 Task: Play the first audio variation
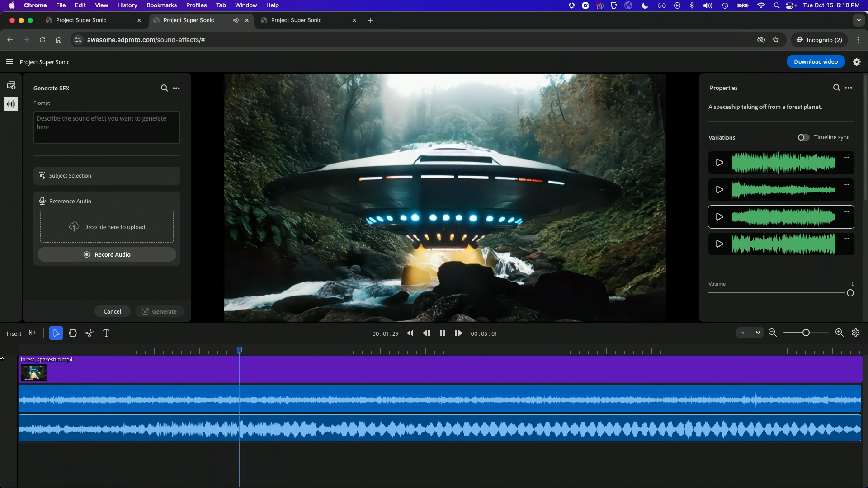point(719,163)
